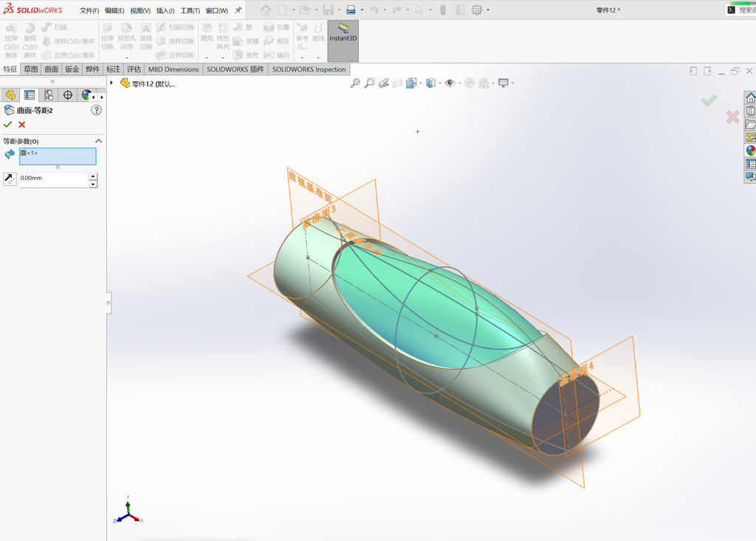Click the View Orientation cube icon
The image size is (756, 541).
(410, 83)
